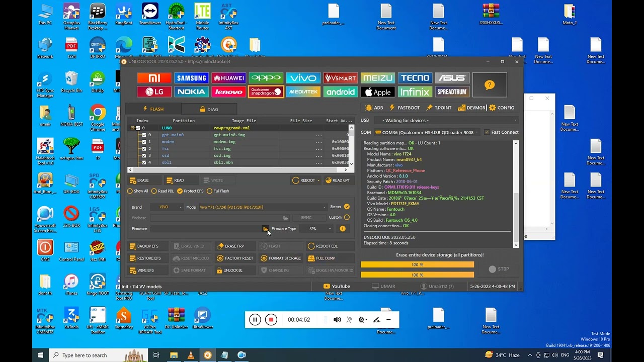This screenshot has height=362, width=644.
Task: Select the LG brand logo
Action: (154, 92)
